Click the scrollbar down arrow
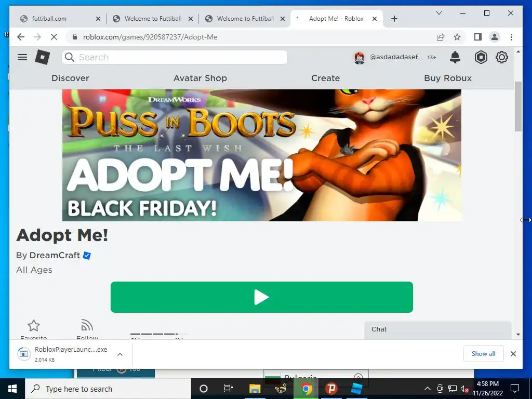The width and height of the screenshot is (532, 399). 518,335
